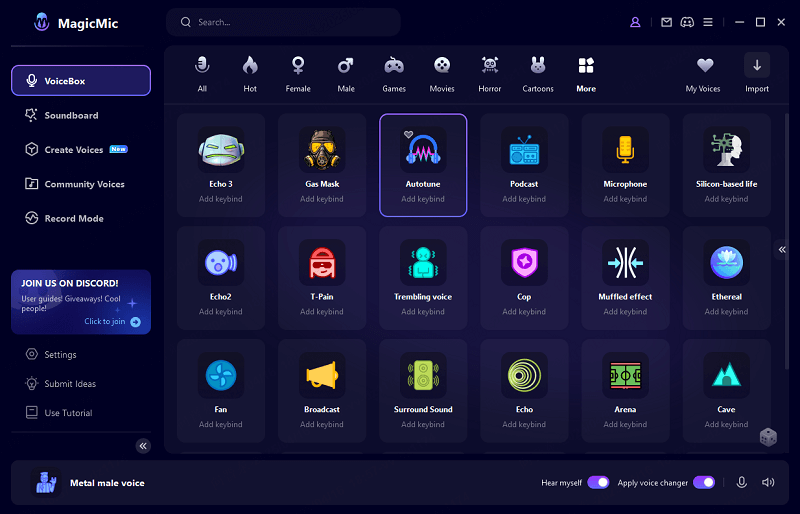Viewport: 800px width, 514px height.
Task: Switch to the Horror category tab
Action: [x=490, y=73]
